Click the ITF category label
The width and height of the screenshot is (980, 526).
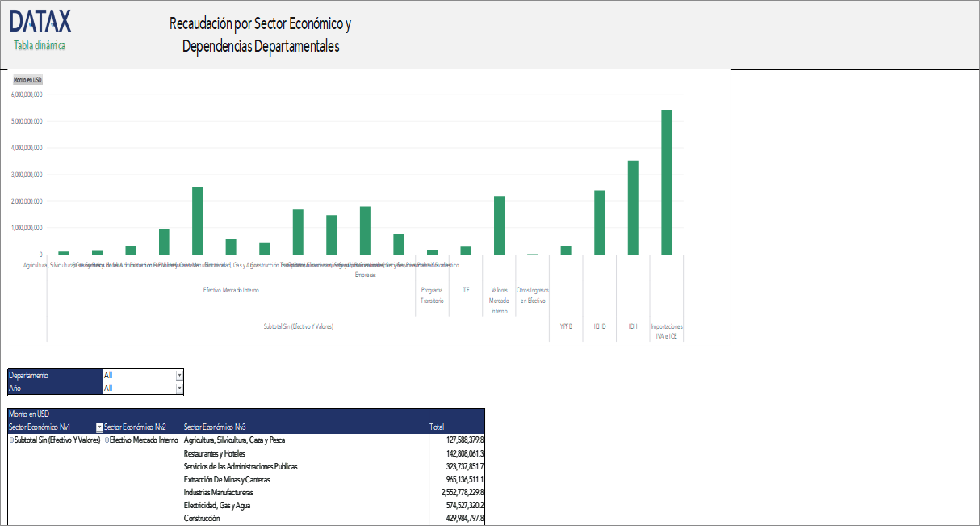click(466, 291)
